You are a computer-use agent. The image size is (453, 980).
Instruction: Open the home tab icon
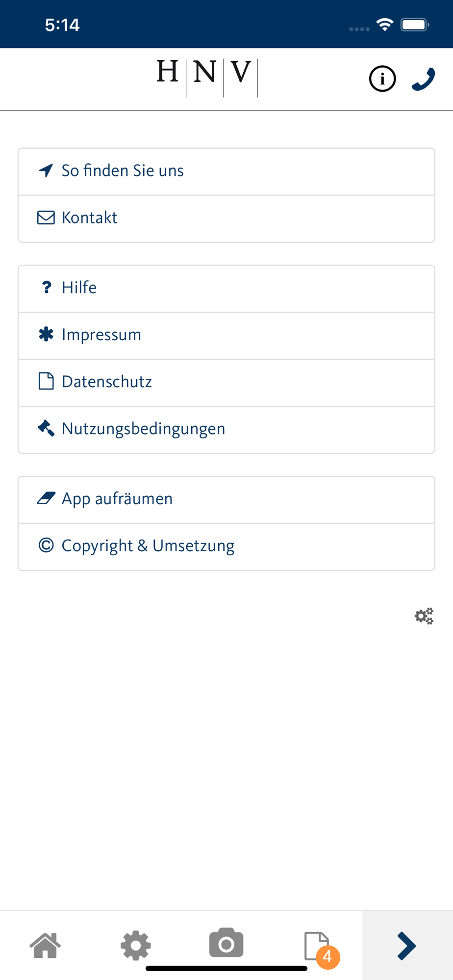coord(45,945)
